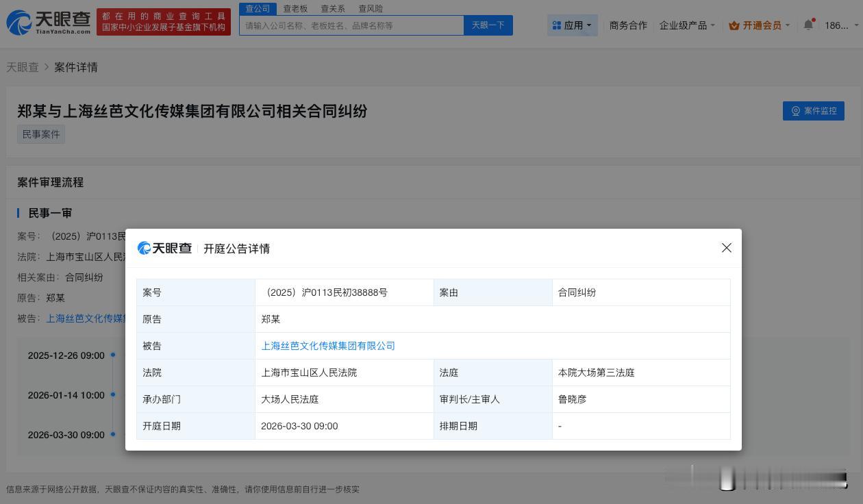Select the 查老板 search tab
This screenshot has width=863, height=504.
point(295,8)
